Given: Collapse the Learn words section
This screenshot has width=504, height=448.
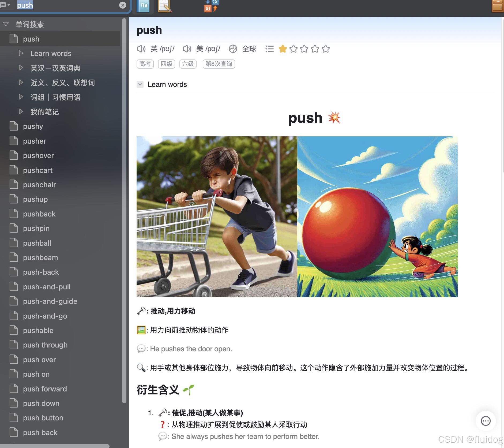Looking at the screenshot, I should [140, 84].
